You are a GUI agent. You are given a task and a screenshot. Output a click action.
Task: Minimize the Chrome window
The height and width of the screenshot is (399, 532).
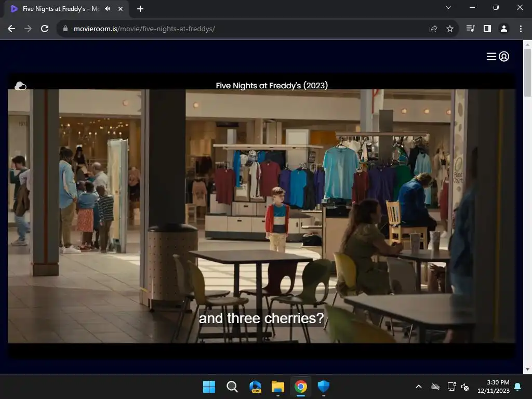472,7
